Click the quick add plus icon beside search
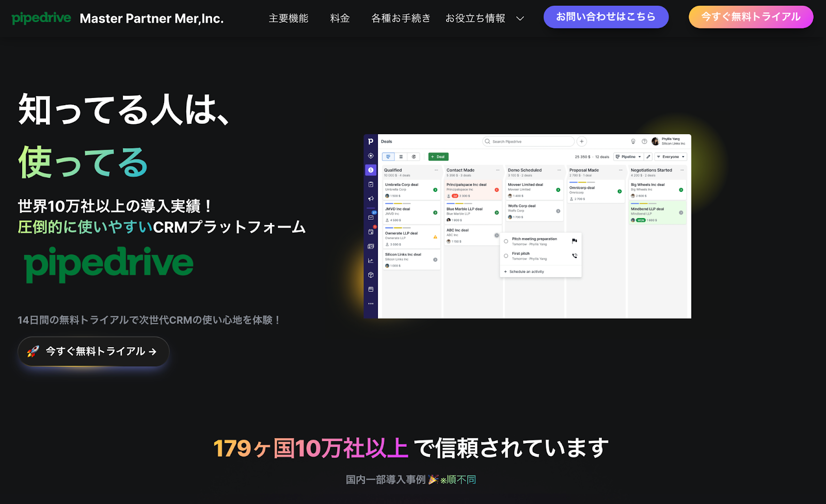The height and width of the screenshot is (504, 826). click(582, 141)
